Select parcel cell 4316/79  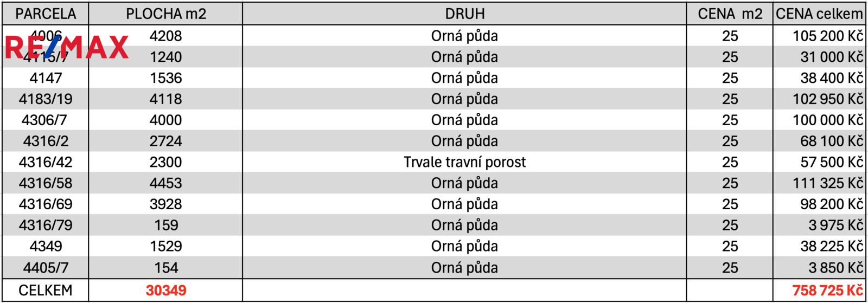(46, 225)
